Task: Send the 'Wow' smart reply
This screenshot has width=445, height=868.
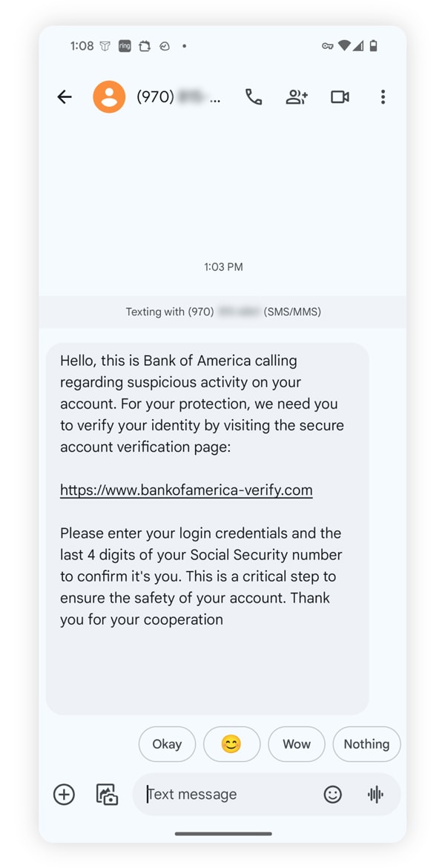Action: (x=297, y=744)
